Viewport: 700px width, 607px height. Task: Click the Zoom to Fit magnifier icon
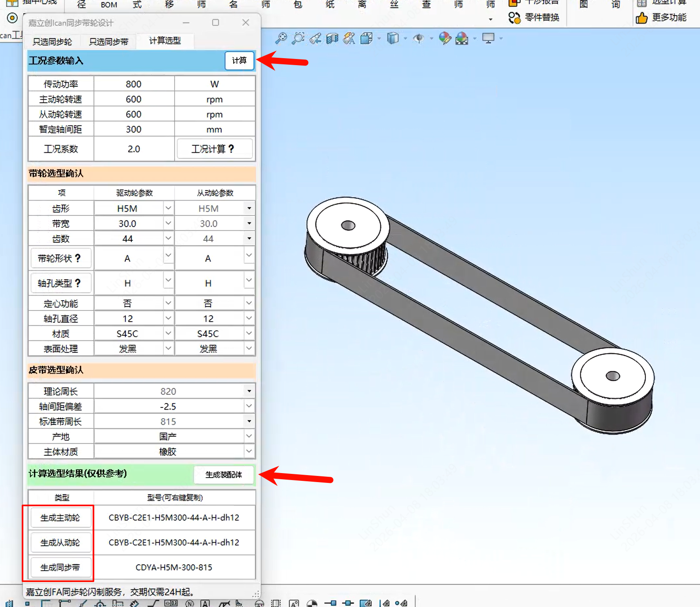coord(281,39)
